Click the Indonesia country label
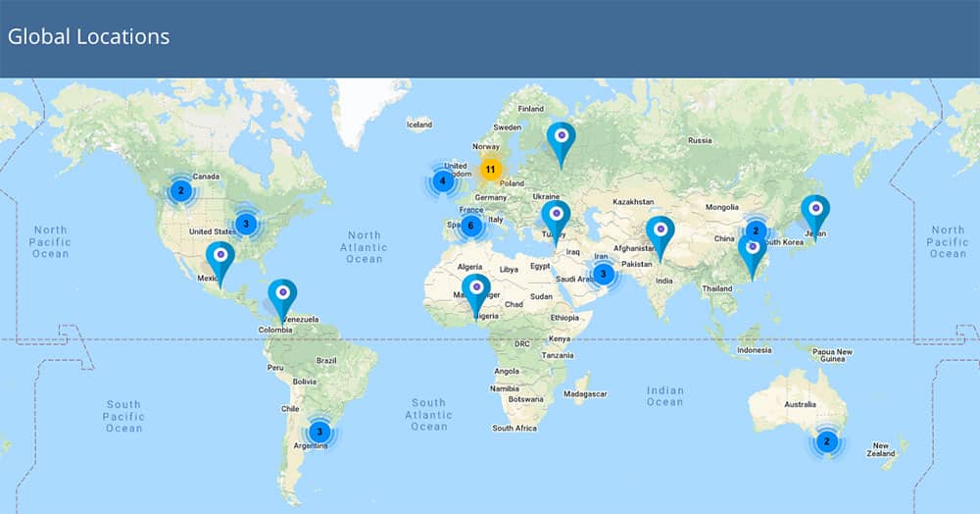This screenshot has height=514, width=980. pos(754,350)
